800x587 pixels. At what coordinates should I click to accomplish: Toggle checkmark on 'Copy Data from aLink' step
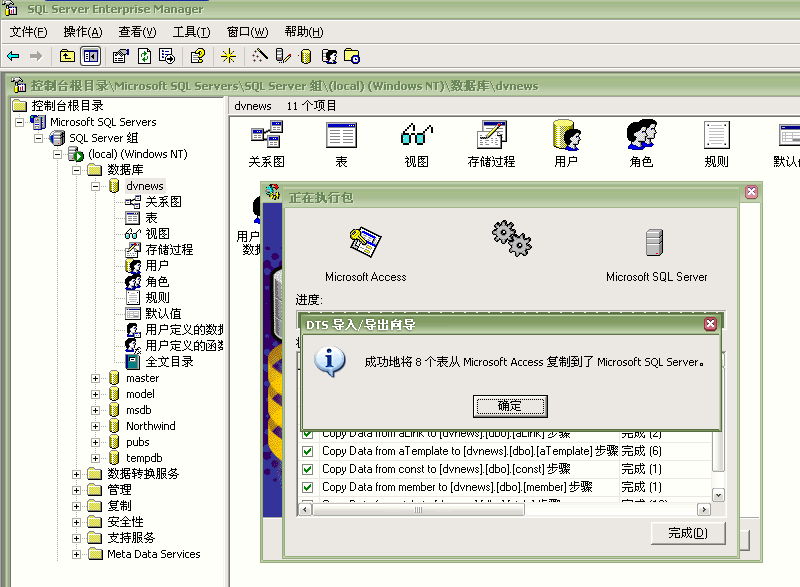pyautogui.click(x=306, y=433)
